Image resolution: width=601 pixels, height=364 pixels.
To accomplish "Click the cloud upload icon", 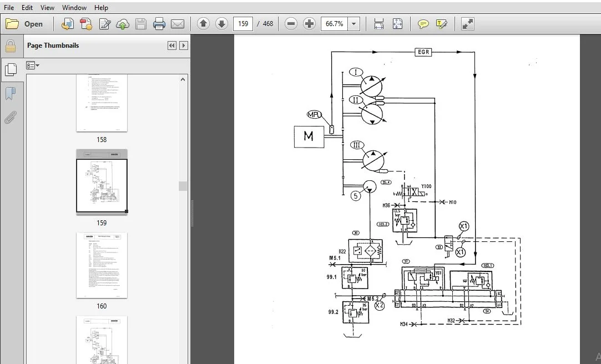I will (x=123, y=24).
